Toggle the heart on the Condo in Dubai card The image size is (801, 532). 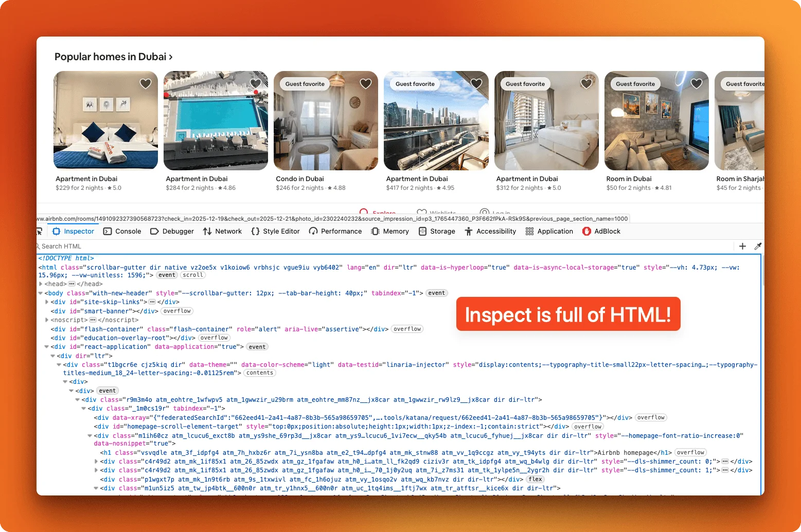click(x=366, y=83)
